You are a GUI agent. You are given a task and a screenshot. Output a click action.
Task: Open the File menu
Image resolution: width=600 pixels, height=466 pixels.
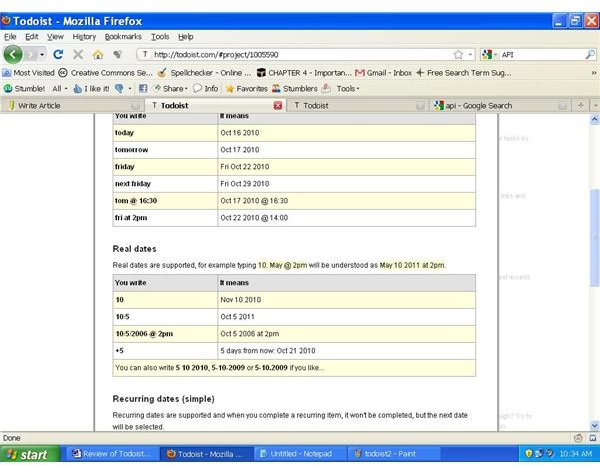click(10, 37)
